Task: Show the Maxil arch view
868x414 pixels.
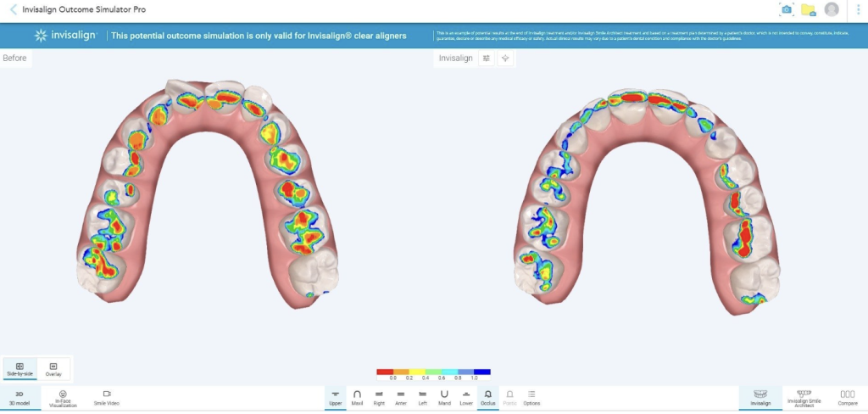Action: tap(357, 397)
